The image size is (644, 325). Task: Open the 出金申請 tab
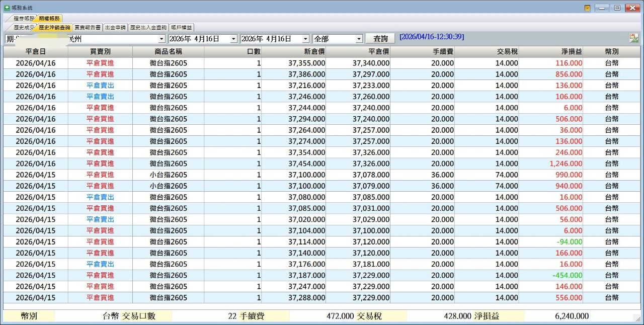click(115, 28)
